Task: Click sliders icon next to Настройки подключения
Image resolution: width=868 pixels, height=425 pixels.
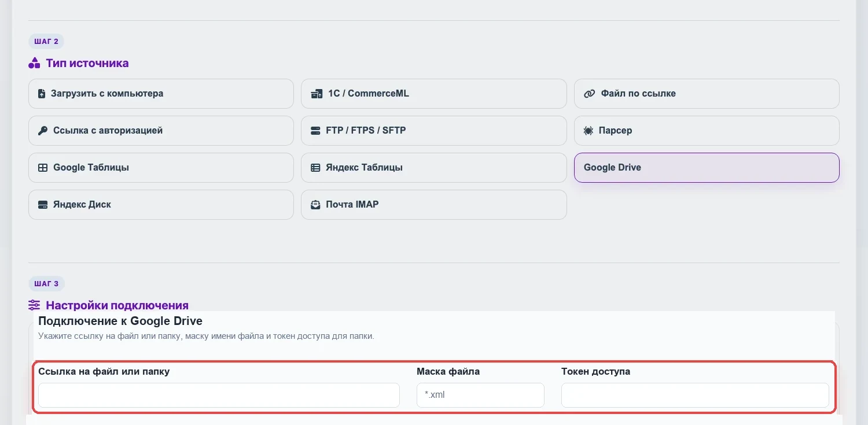Action: (34, 305)
